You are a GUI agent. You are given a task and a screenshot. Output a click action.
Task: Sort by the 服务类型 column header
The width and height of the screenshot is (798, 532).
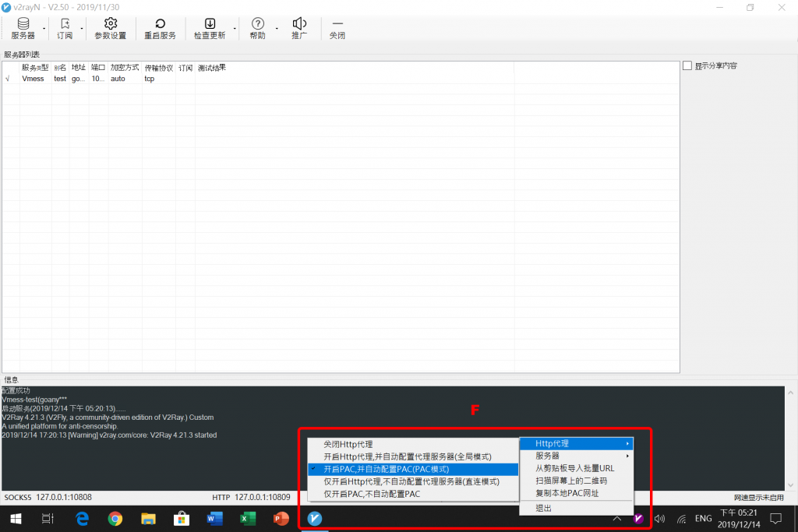coord(35,68)
